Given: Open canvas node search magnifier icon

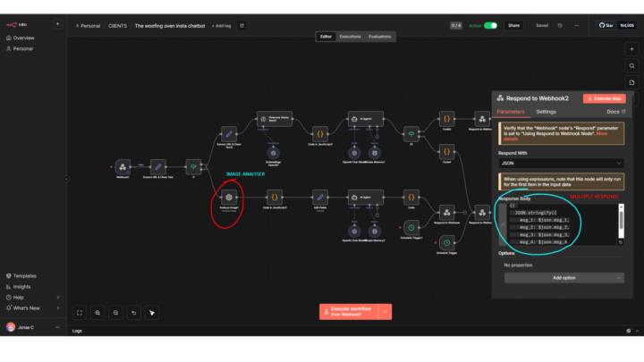Looking at the screenshot, I should [631, 66].
